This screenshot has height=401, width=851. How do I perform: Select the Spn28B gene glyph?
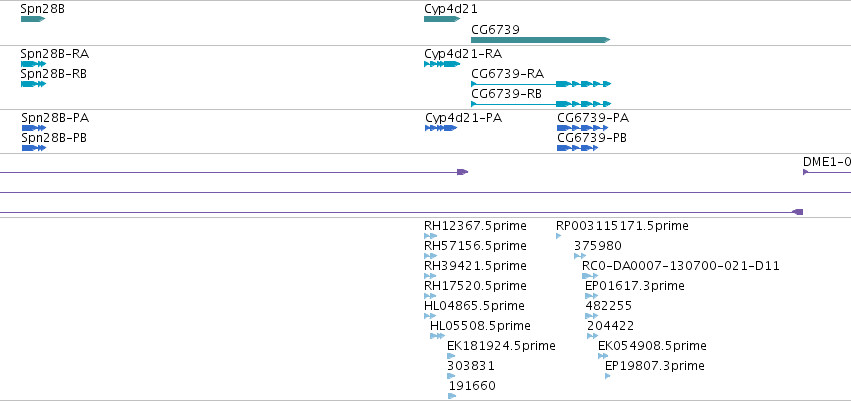click(x=33, y=19)
